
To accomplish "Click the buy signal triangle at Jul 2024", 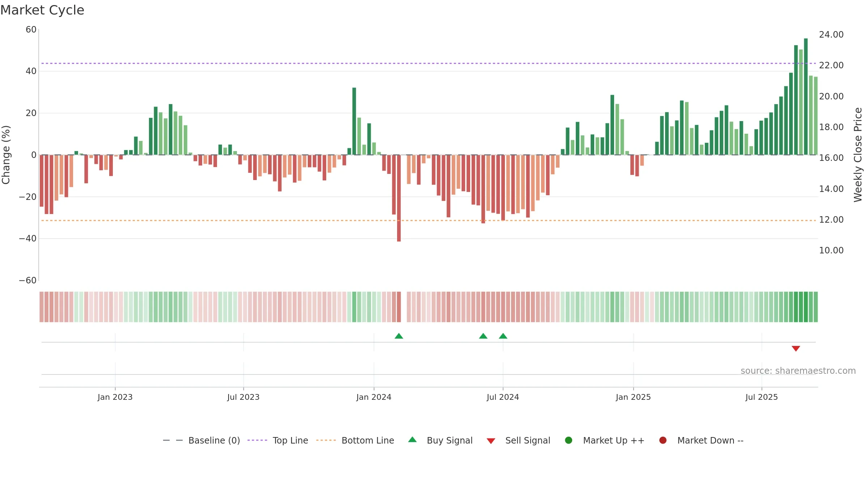I will pyautogui.click(x=503, y=336).
